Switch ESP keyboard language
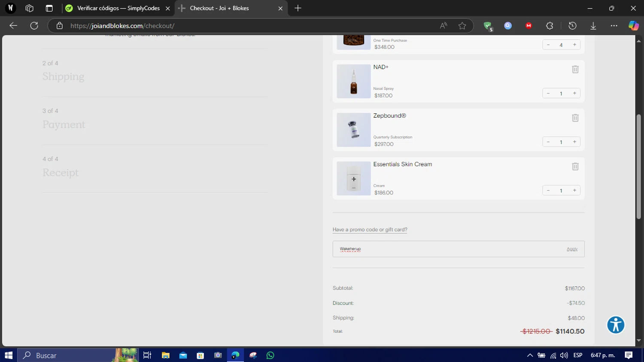 click(x=578, y=355)
